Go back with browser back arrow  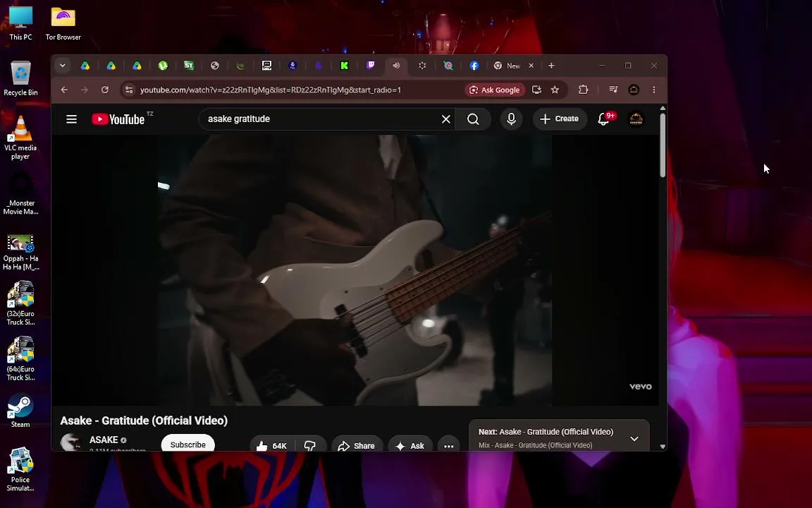coord(64,90)
